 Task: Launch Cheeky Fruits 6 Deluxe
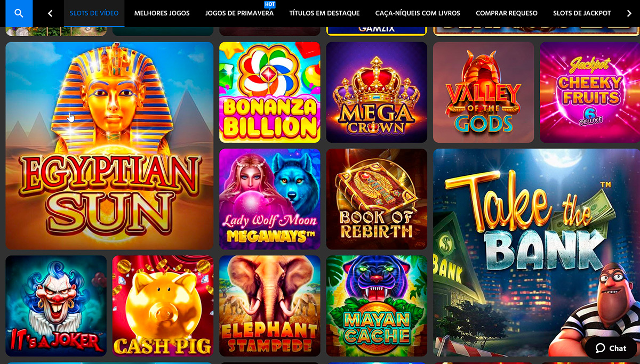[x=590, y=92]
